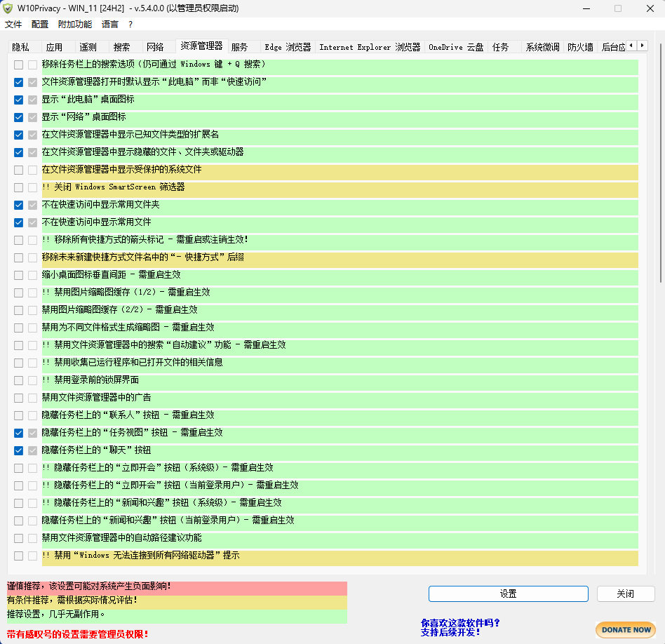Click text 在文件资源管理器中显示隐藏的文件、文件夹或驱动器
Screen dimensions: 665x644
pos(142,152)
